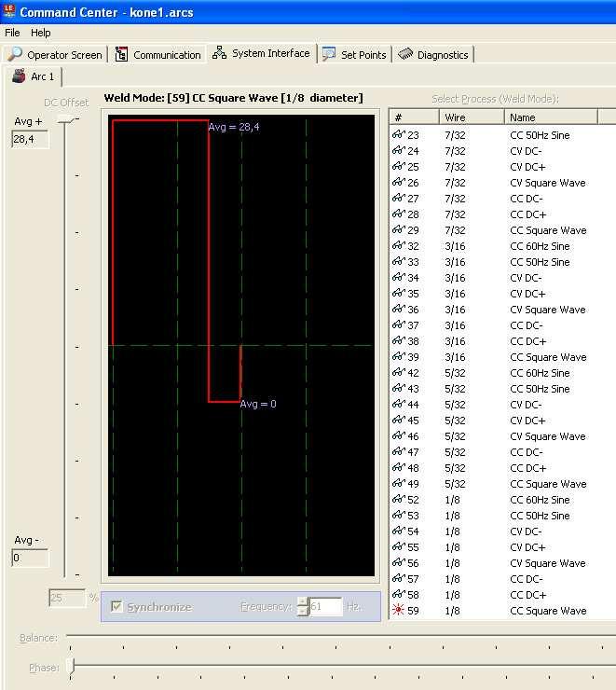Screen dimensions: 616x690
Task: Click the network icon on System Interface tab
Action: point(219,53)
